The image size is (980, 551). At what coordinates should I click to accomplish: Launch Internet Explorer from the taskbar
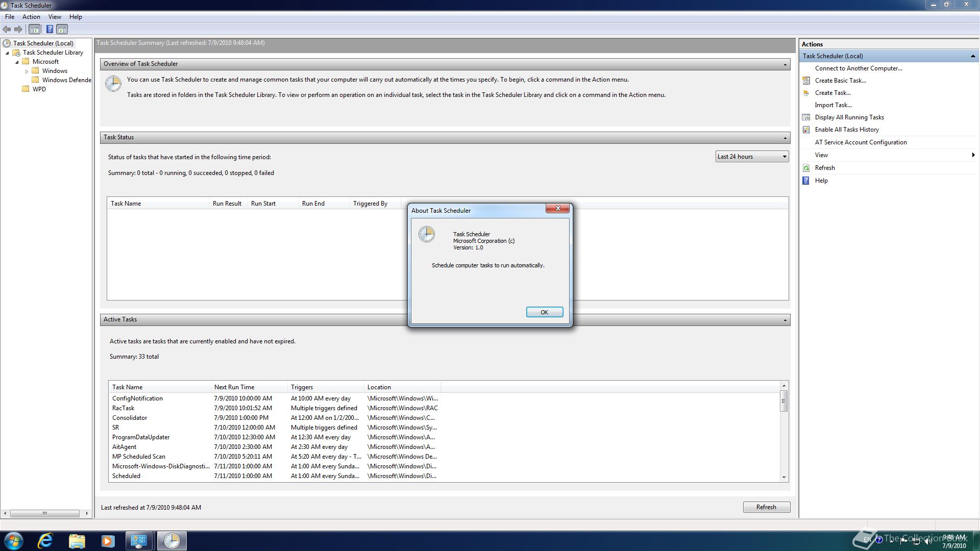coord(45,541)
